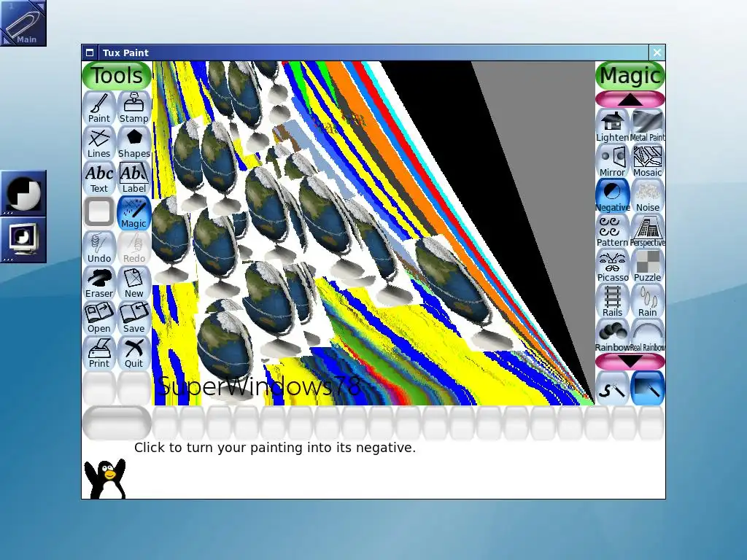747x560 pixels.
Task: Undo the last action
Action: coord(99,248)
